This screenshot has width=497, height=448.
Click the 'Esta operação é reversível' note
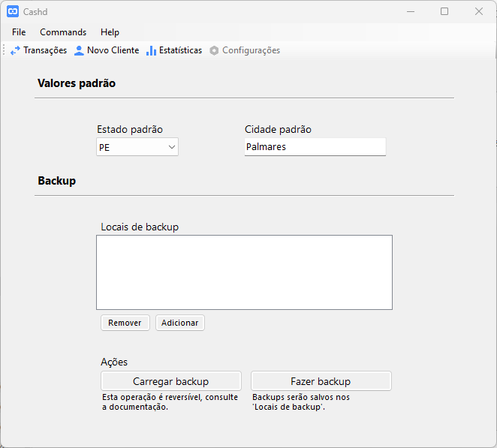click(x=170, y=402)
